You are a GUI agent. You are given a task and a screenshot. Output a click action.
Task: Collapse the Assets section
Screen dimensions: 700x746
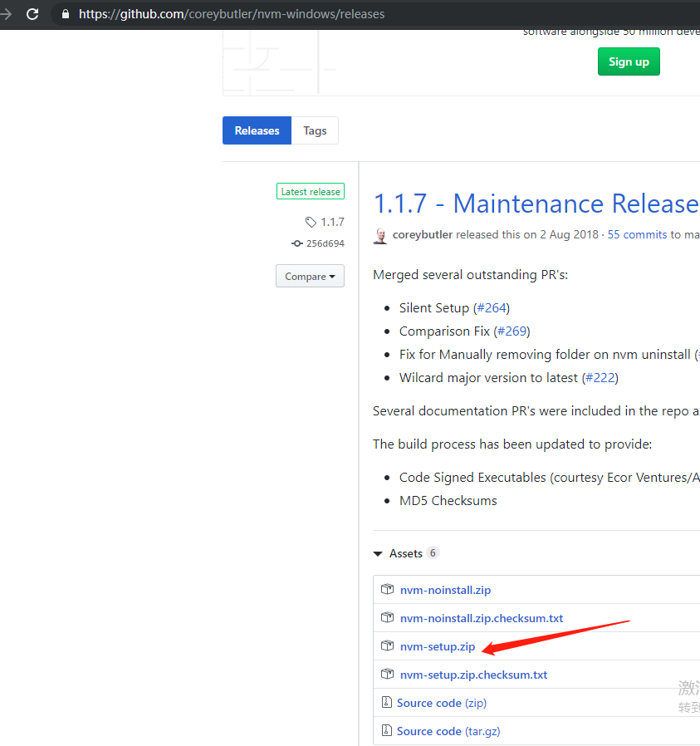pyautogui.click(x=378, y=552)
